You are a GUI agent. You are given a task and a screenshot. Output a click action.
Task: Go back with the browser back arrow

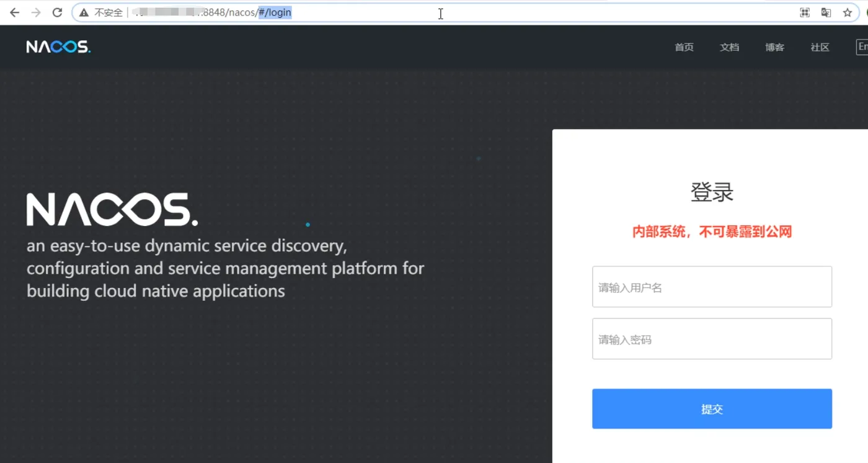click(15, 12)
